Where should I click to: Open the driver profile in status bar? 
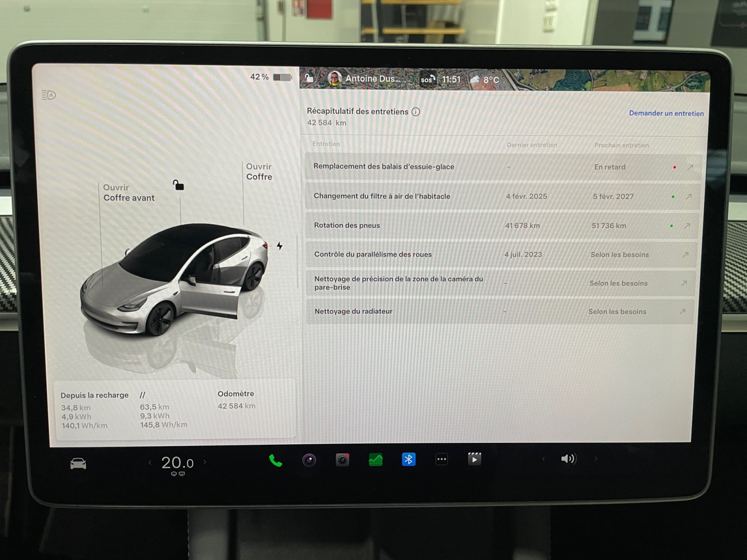tap(364, 79)
